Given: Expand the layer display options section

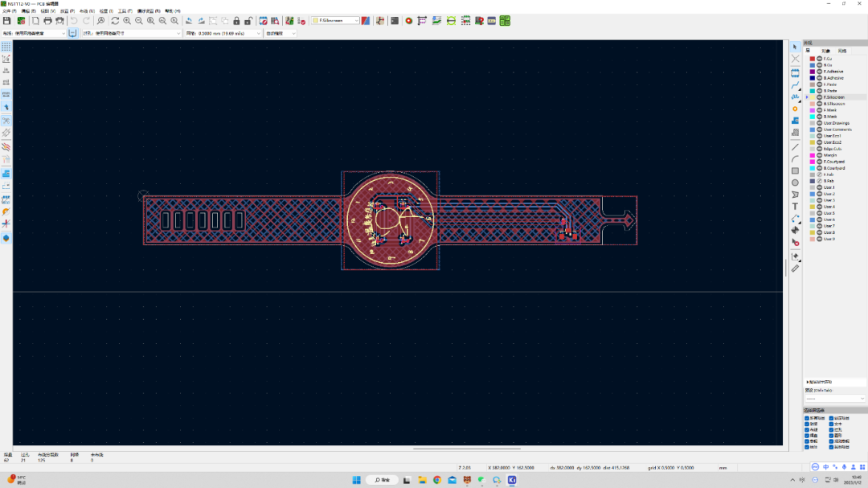Looking at the screenshot, I should pyautogui.click(x=819, y=382).
